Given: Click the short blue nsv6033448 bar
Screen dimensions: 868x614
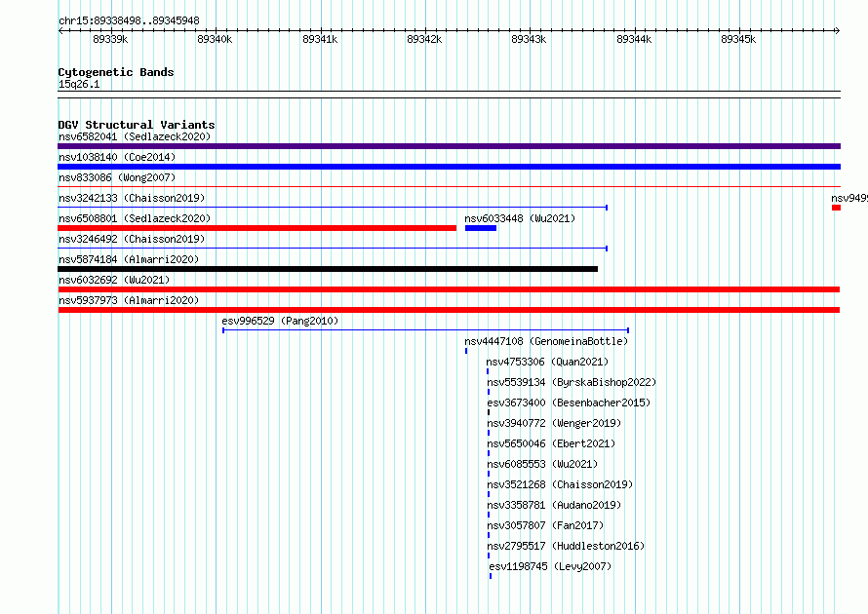Looking at the screenshot, I should click(x=481, y=228).
